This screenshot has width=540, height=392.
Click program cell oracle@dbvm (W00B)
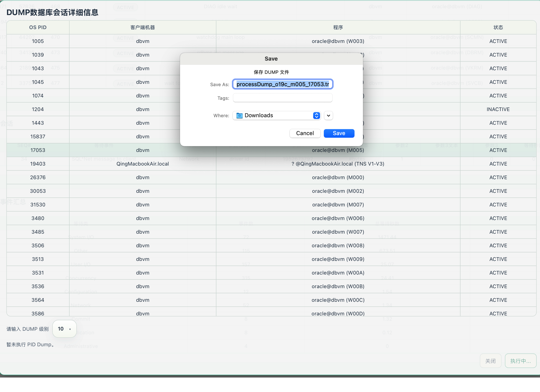click(x=338, y=286)
